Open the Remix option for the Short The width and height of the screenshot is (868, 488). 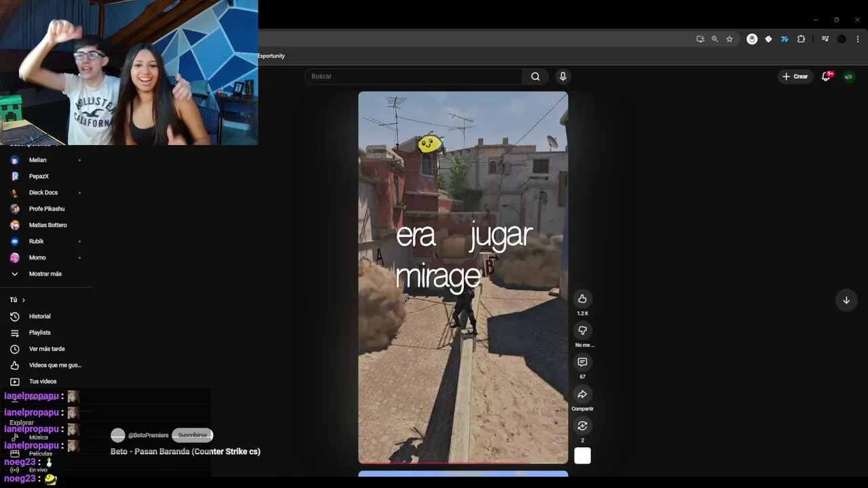click(582, 426)
